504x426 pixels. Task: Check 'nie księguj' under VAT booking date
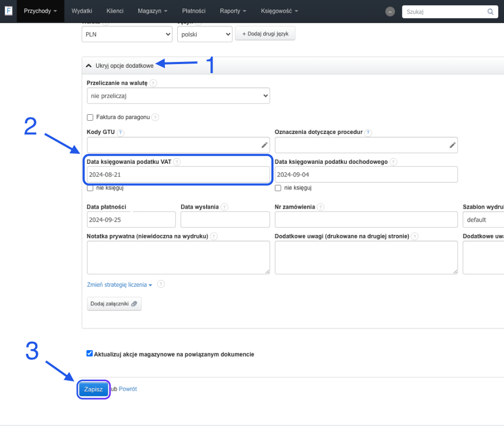coord(90,188)
